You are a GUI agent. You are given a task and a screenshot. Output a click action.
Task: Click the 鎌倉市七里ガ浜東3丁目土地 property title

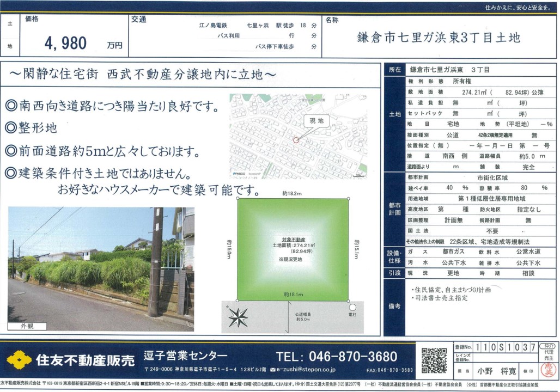tap(439, 38)
